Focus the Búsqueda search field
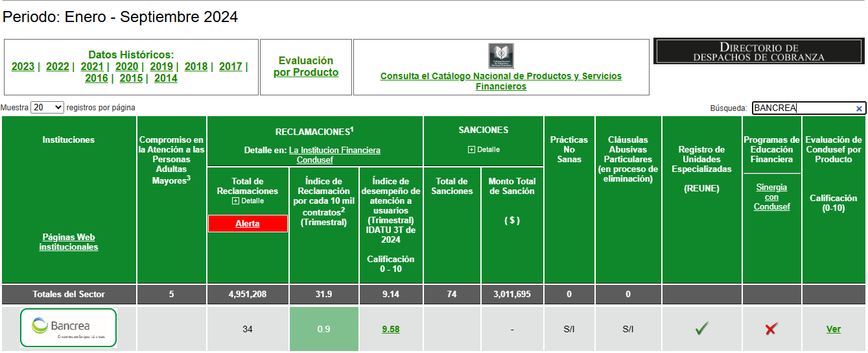The width and height of the screenshot is (868, 353). point(803,108)
